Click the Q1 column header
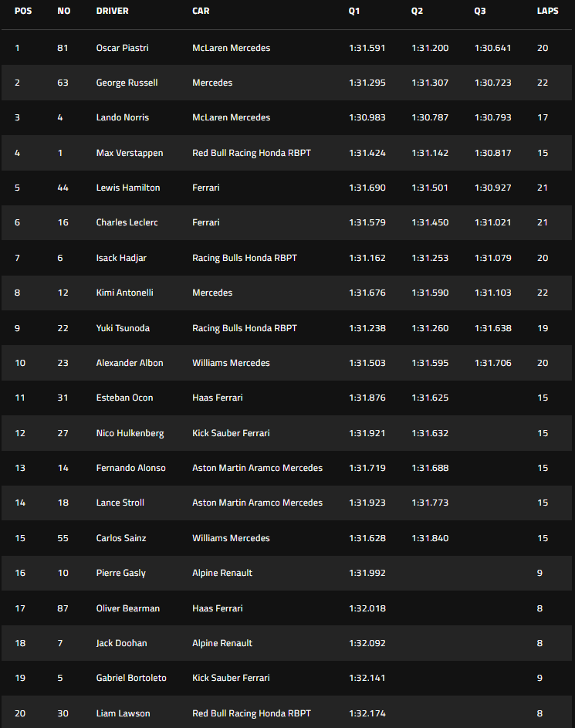 (x=354, y=11)
